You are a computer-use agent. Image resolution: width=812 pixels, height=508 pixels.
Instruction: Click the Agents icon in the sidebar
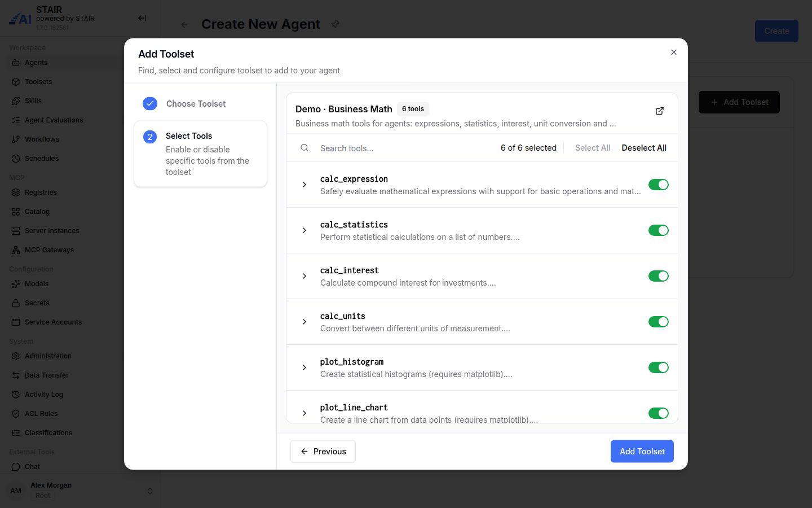click(16, 63)
